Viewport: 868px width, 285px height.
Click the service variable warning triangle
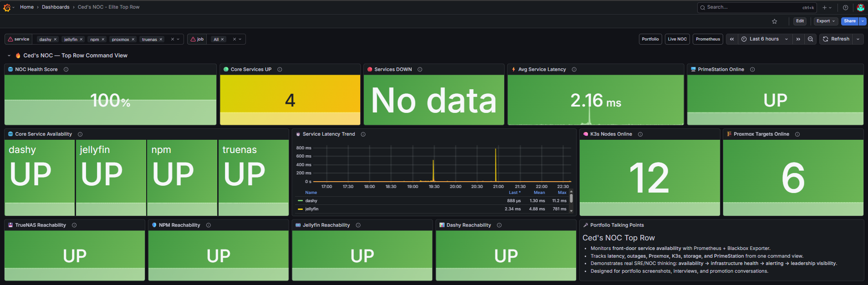[x=10, y=39]
